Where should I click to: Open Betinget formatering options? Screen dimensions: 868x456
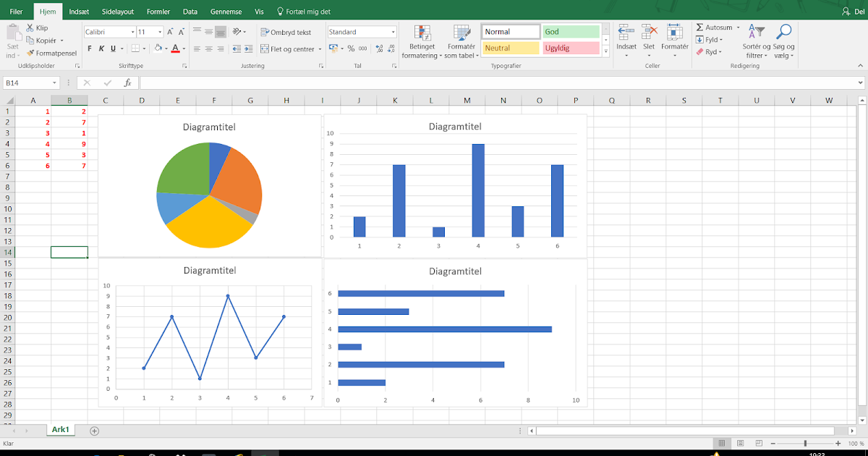click(x=422, y=41)
